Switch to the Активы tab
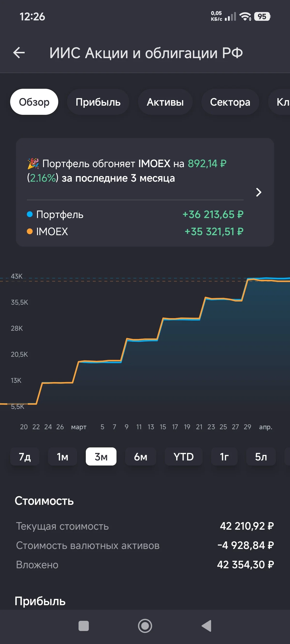This screenshot has width=290, height=644. [x=165, y=102]
